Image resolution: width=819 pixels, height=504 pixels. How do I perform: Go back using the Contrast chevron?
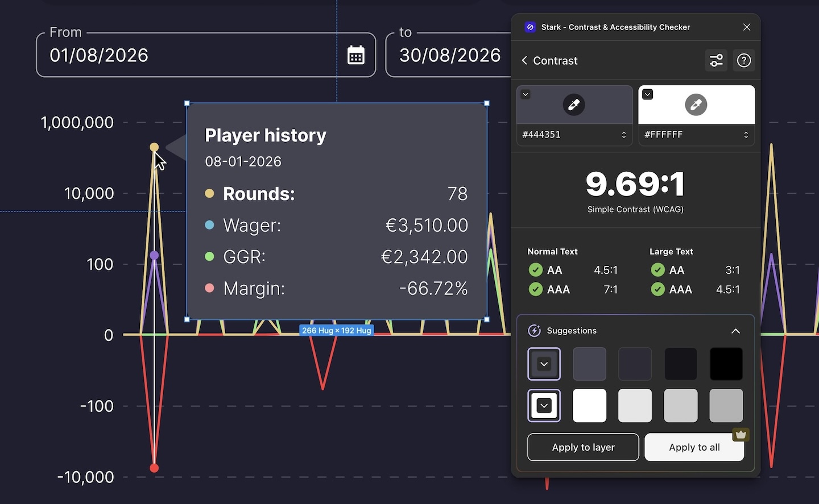pos(524,61)
